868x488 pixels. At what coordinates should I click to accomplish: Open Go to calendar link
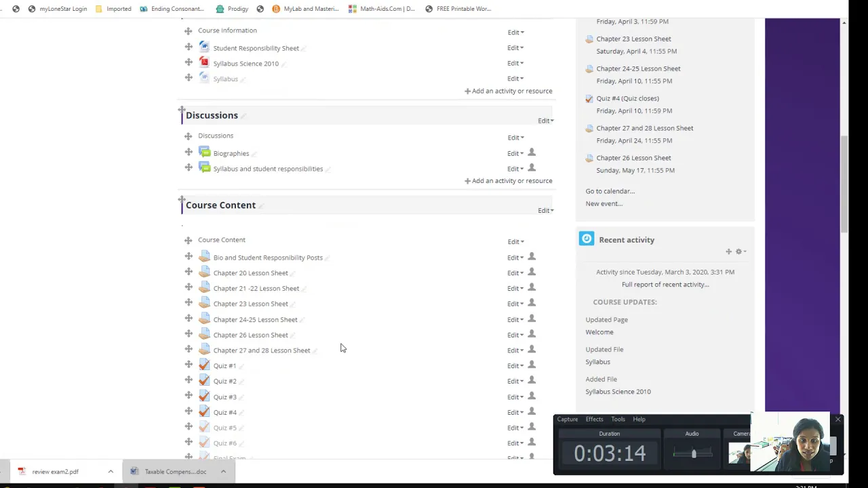610,191
